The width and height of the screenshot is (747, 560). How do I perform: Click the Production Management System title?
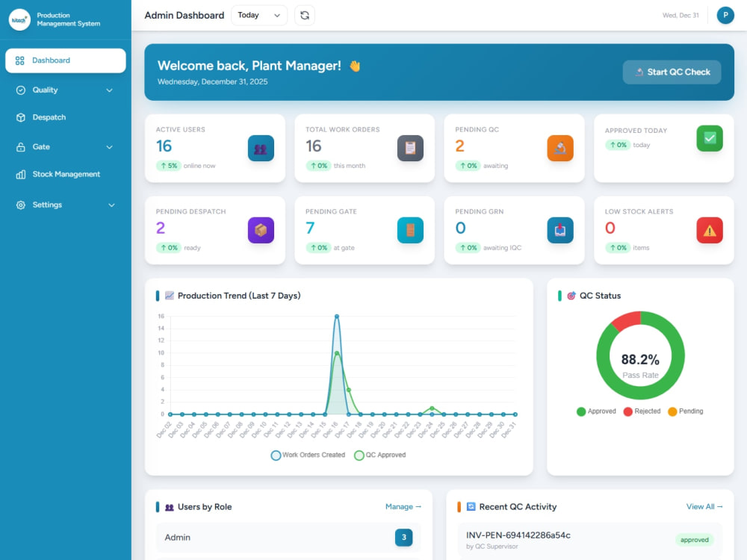(x=69, y=19)
